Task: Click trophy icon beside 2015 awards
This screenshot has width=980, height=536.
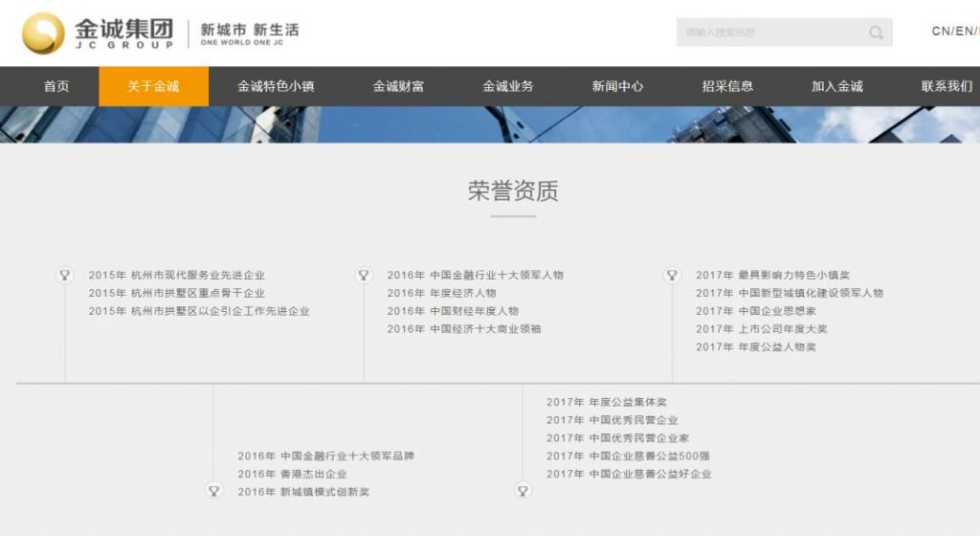Action: click(65, 276)
